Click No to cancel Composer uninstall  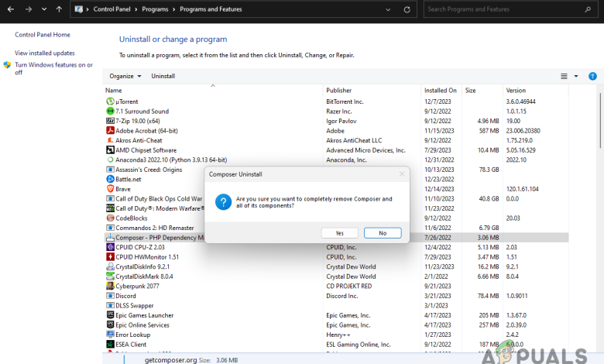coord(383,233)
